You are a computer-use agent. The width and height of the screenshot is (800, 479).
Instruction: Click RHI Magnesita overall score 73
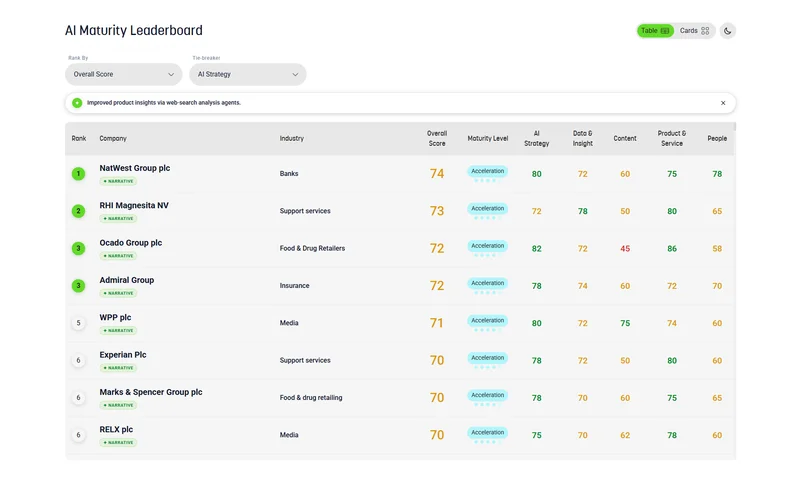tap(437, 211)
